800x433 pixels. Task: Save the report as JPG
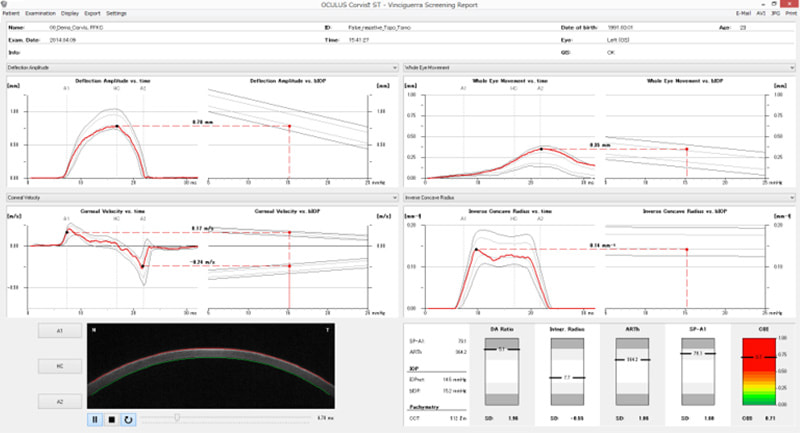776,13
